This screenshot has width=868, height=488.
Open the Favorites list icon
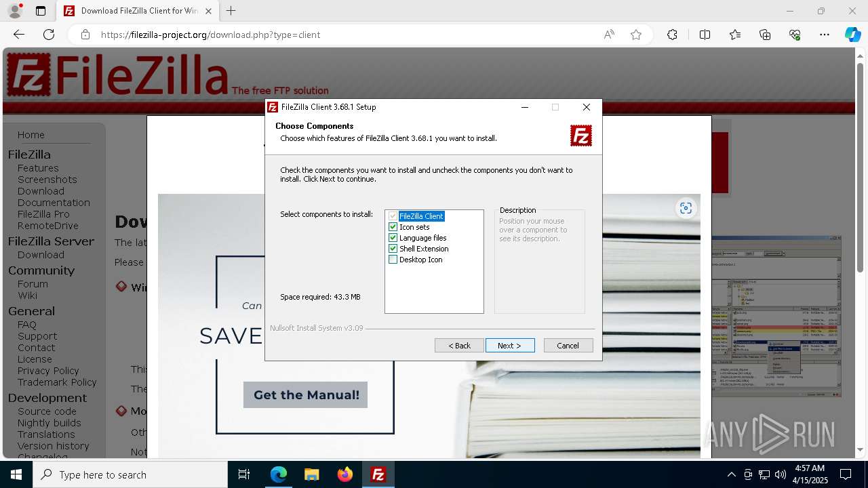[735, 35]
